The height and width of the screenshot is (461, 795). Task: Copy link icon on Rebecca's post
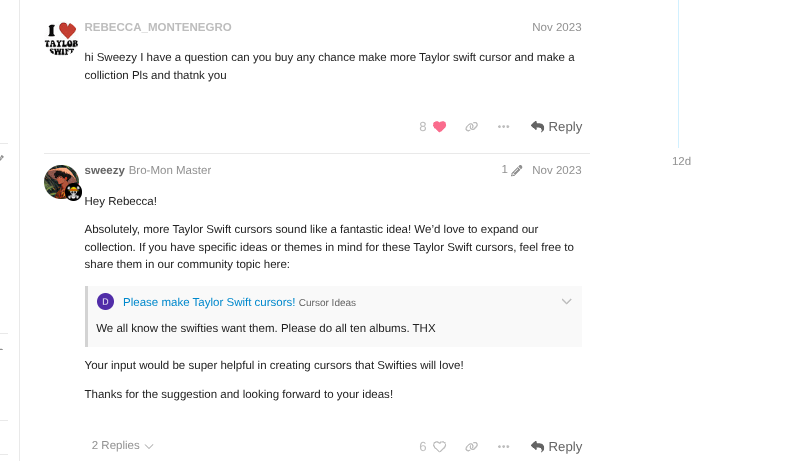point(472,127)
